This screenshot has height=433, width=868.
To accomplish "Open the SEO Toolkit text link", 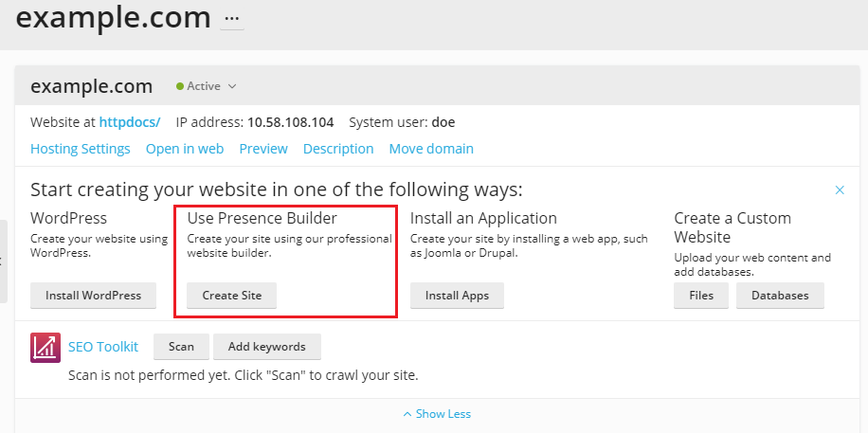I will [x=103, y=347].
